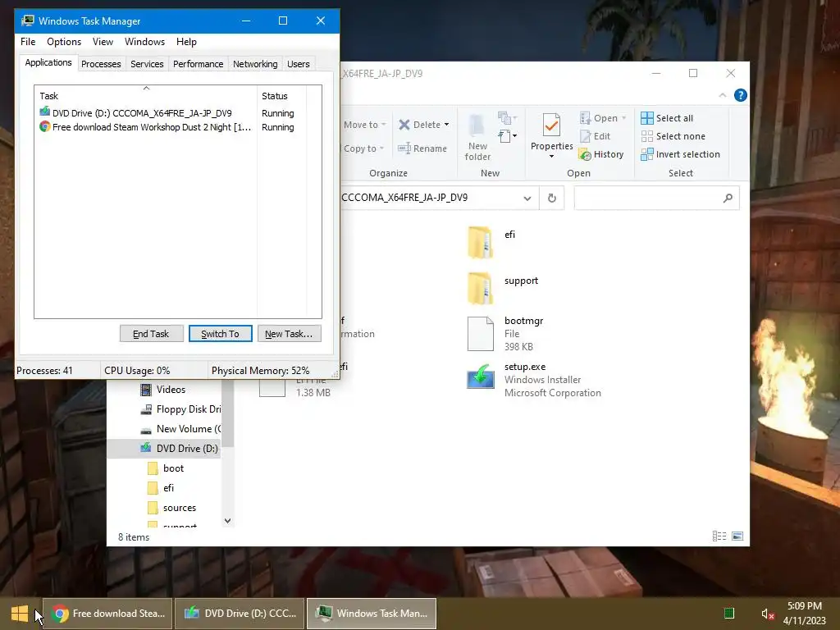Click Edit in the Explorer ribbon
This screenshot has height=630, width=840.
coord(596,137)
